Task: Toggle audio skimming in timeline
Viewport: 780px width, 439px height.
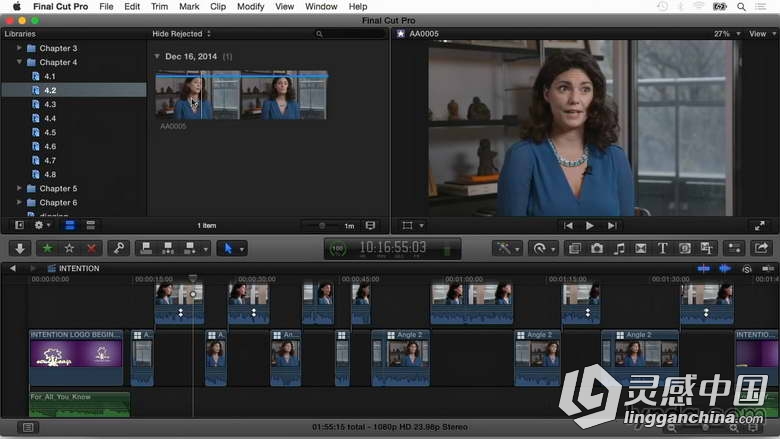Action: pos(725,268)
